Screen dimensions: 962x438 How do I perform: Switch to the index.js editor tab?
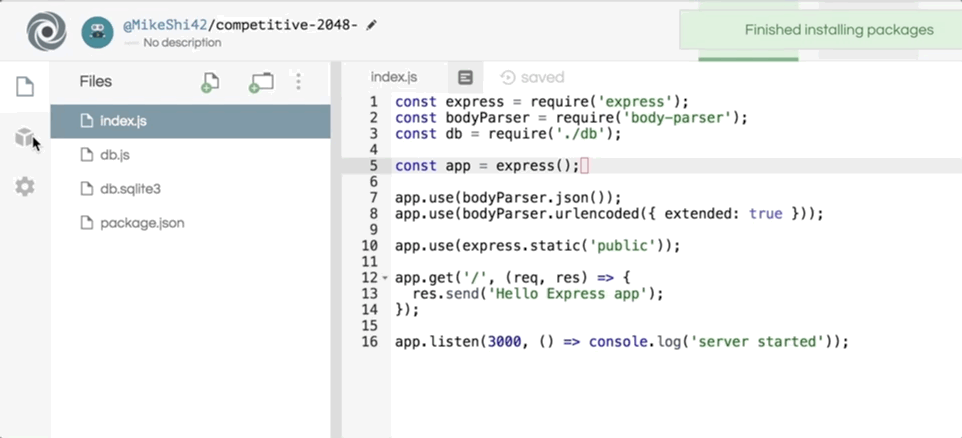point(394,77)
